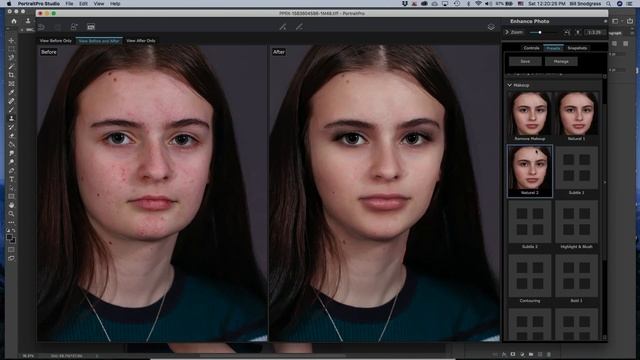Click the After label on right image

coord(279,52)
